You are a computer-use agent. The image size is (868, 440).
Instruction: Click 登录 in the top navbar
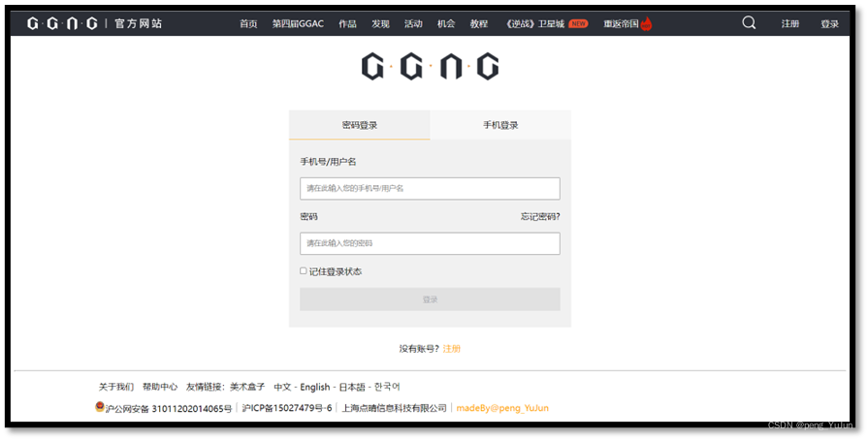coord(829,24)
